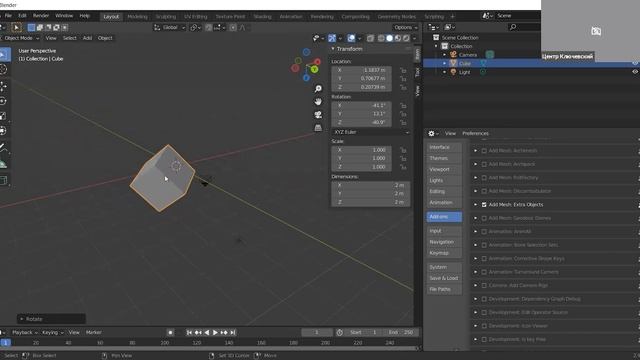The width and height of the screenshot is (640, 360).
Task: Open the Themes preferences section
Action: [444, 158]
